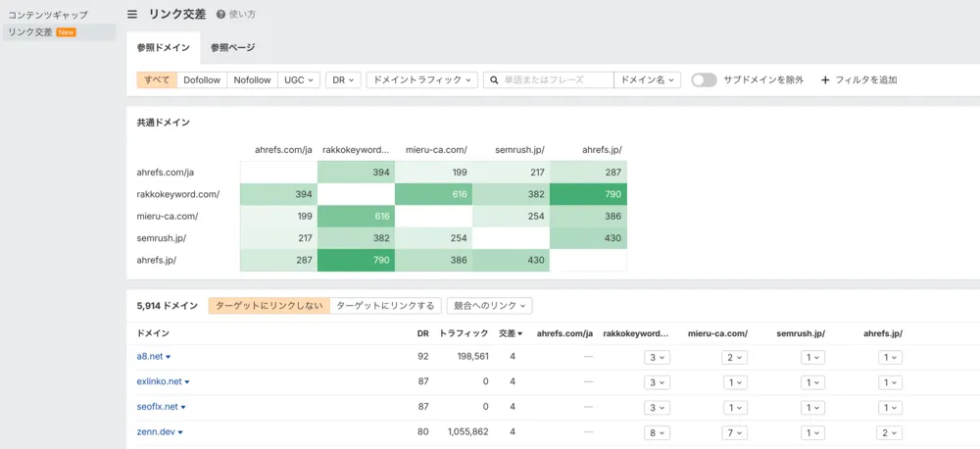980x449 pixels.
Task: Click the 使い方 help link
Action: click(242, 15)
